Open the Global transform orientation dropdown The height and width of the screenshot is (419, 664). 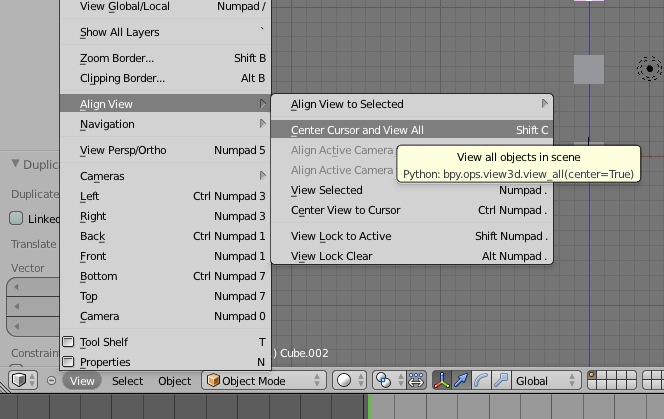[546, 380]
